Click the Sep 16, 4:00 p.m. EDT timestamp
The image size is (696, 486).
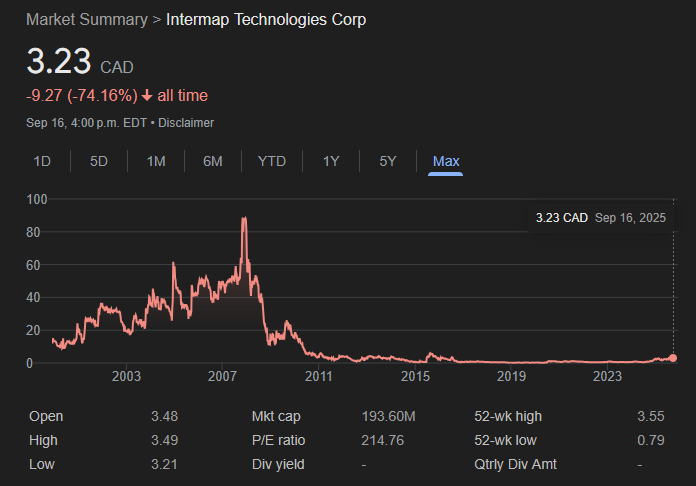pos(86,123)
